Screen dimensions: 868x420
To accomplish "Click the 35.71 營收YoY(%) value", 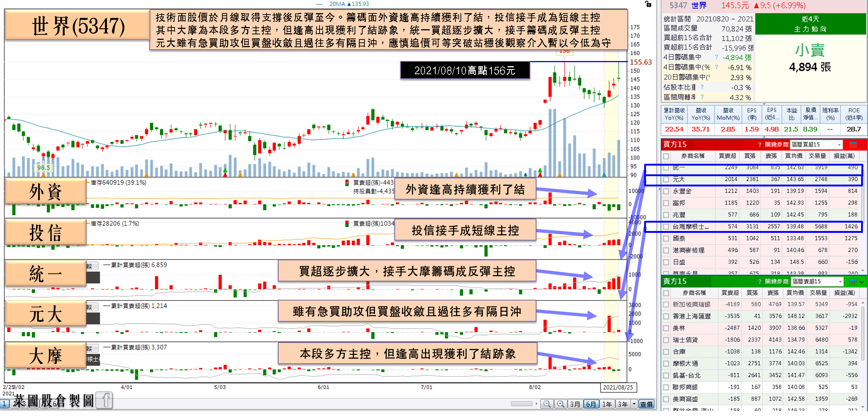I will click(x=700, y=129).
